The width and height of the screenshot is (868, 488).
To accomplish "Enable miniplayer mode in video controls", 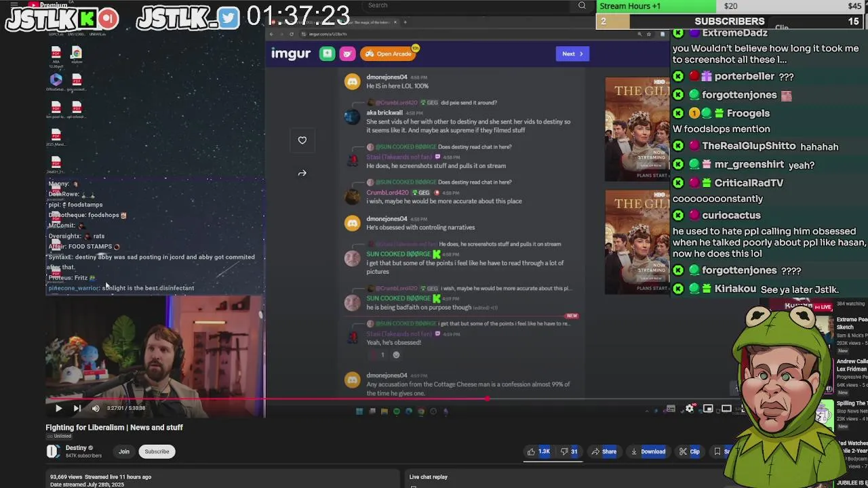I will [x=708, y=409].
